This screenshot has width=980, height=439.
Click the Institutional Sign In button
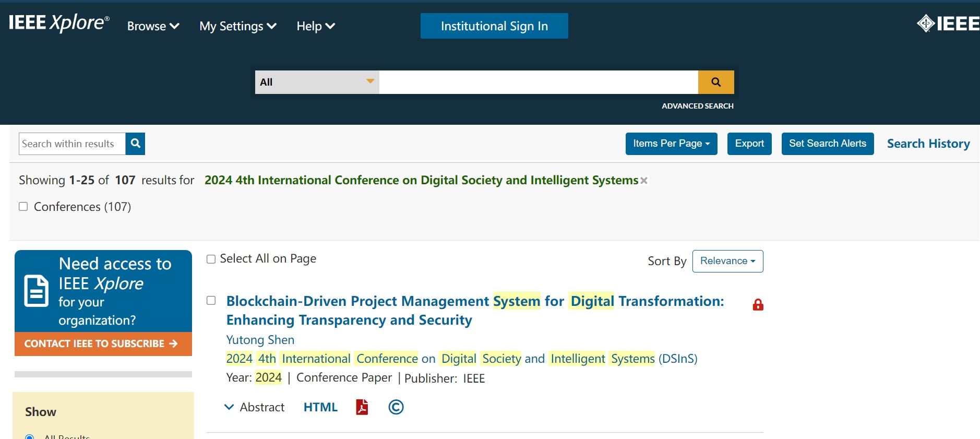pos(494,26)
